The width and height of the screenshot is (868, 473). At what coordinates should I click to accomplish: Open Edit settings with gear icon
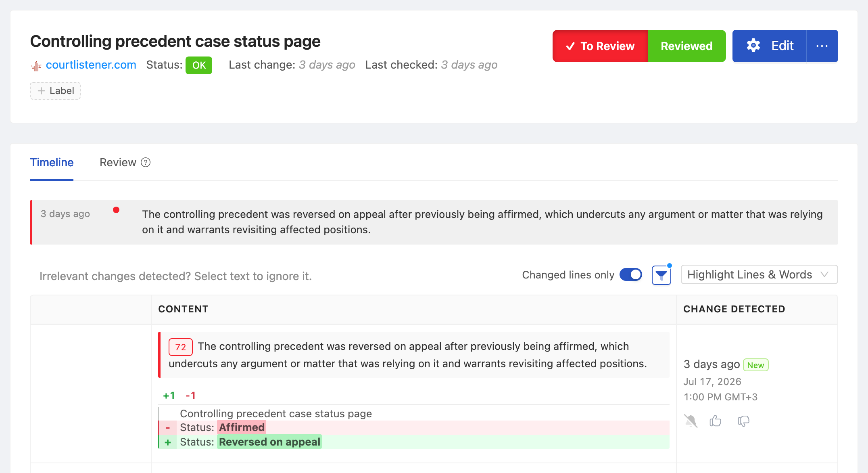770,46
